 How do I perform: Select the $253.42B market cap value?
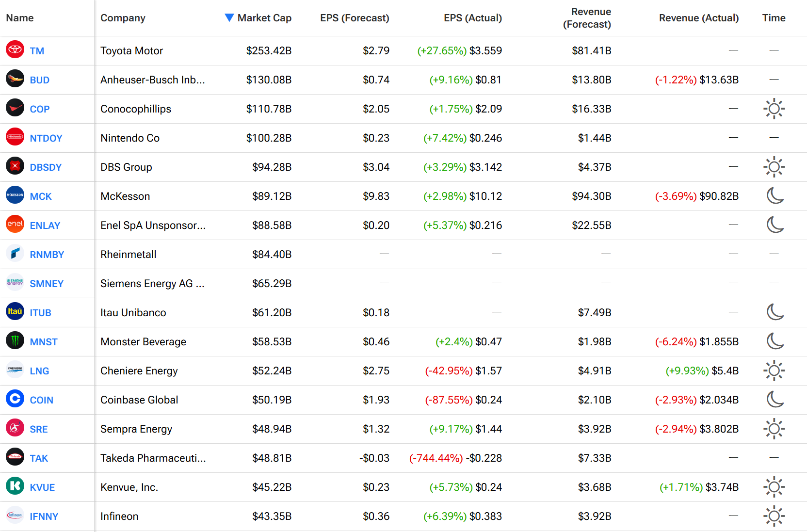click(269, 51)
